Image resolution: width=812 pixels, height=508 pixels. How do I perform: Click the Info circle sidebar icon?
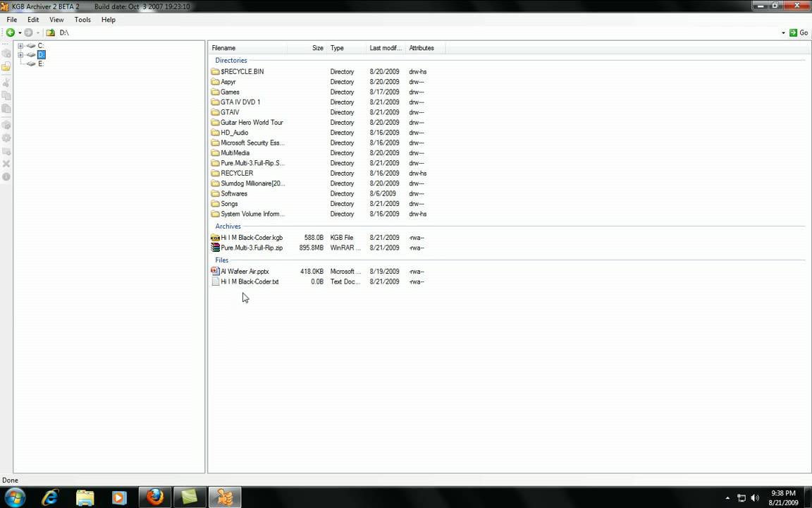[6, 177]
